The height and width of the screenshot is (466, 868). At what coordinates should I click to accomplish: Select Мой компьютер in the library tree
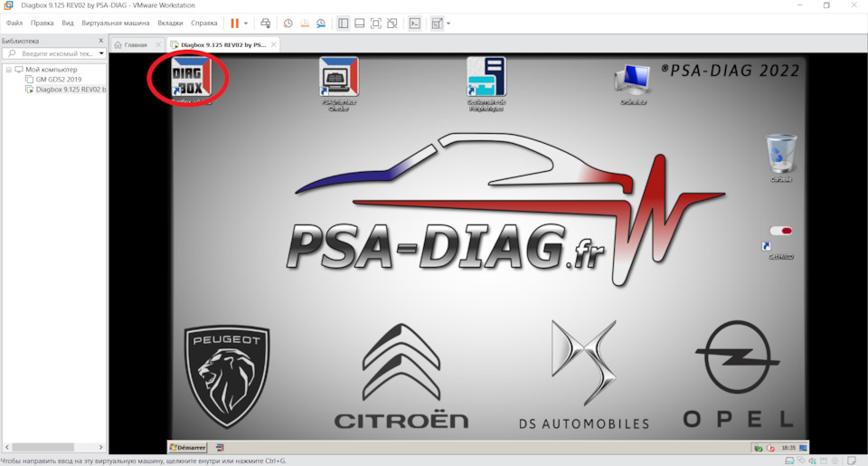point(51,70)
